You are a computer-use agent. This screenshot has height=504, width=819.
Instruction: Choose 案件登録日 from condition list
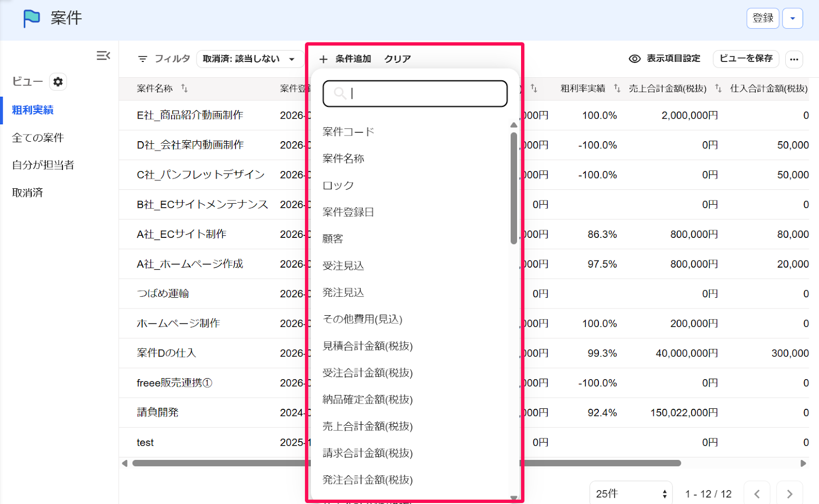pos(348,212)
